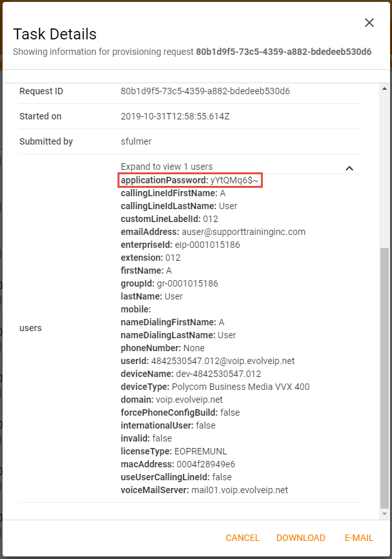The width and height of the screenshot is (392, 559).
Task: Click the scrollbar down arrow
Action: pyautogui.click(x=385, y=514)
